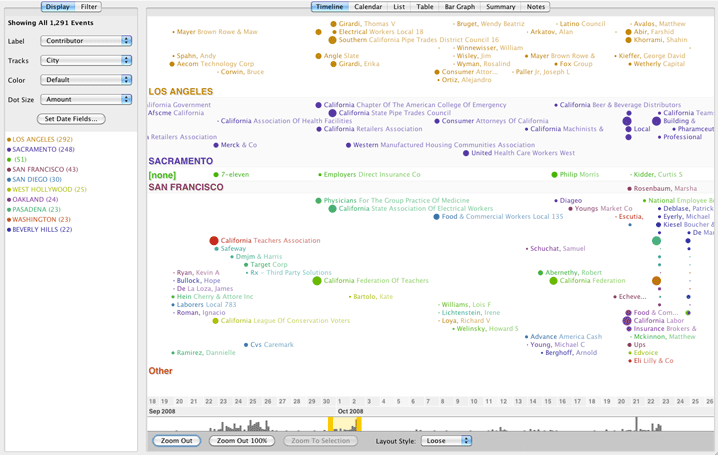This screenshot has width=718, height=455.
Task: Click the Cvs Caremark event dot
Action: point(246,345)
